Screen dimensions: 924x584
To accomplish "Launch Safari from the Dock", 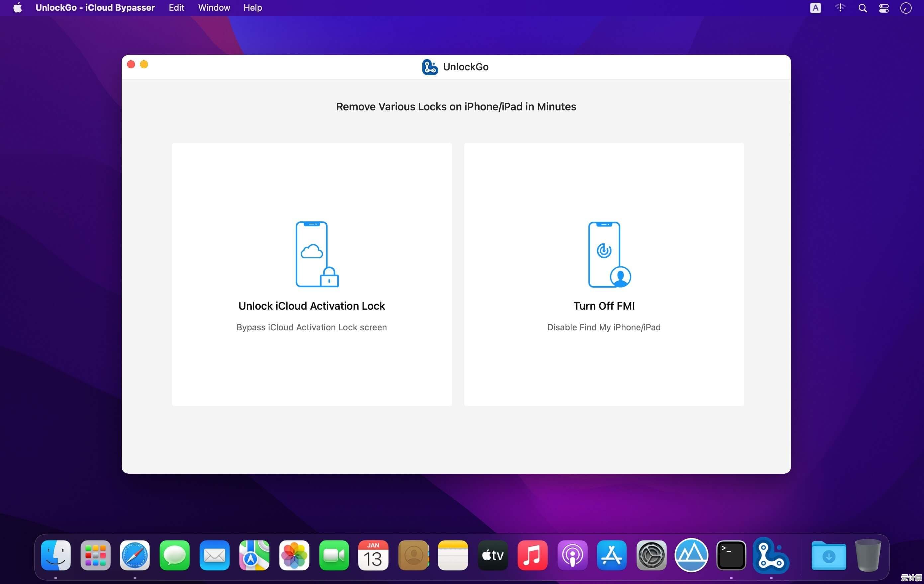I will [135, 555].
